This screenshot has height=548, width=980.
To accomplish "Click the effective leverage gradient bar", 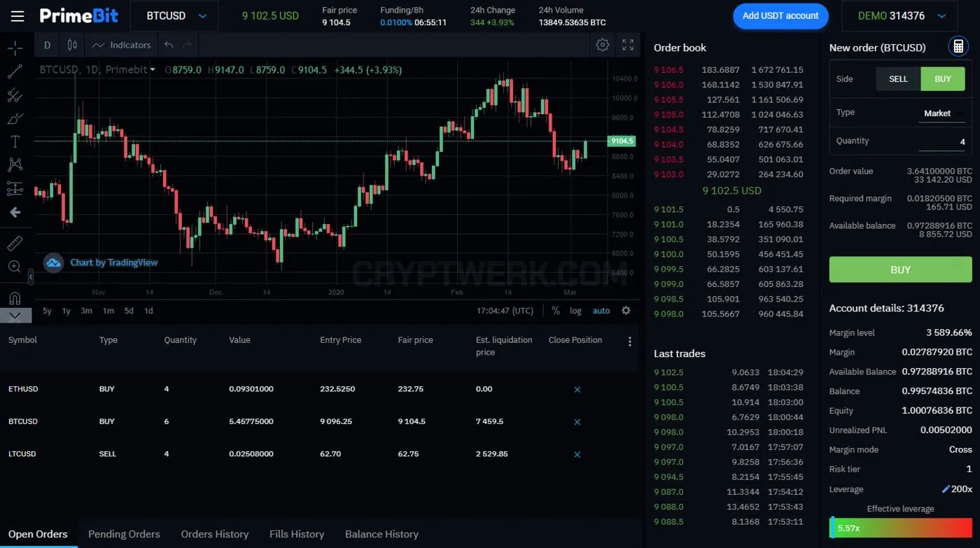I will 900,528.
